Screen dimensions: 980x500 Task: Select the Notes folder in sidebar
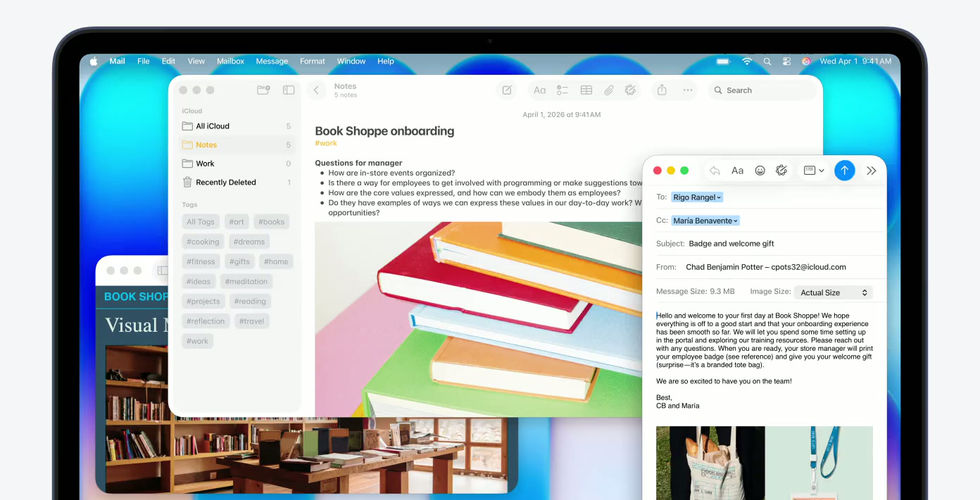[236, 145]
